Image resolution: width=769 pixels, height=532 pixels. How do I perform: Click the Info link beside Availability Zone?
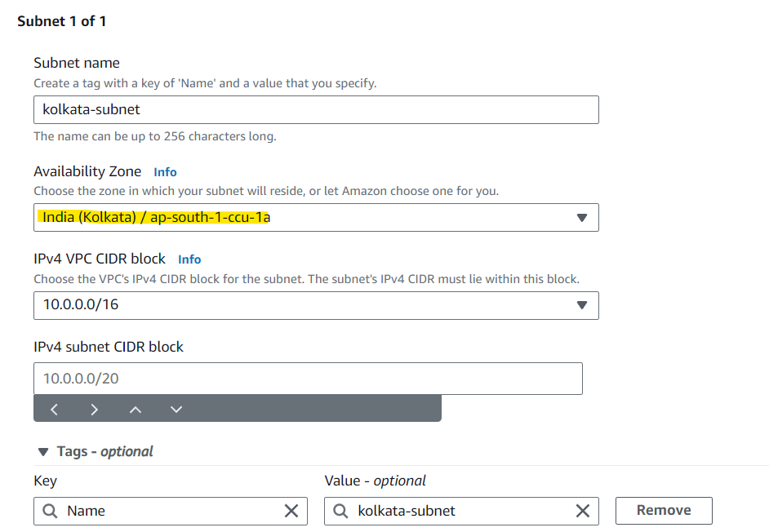coord(165,171)
